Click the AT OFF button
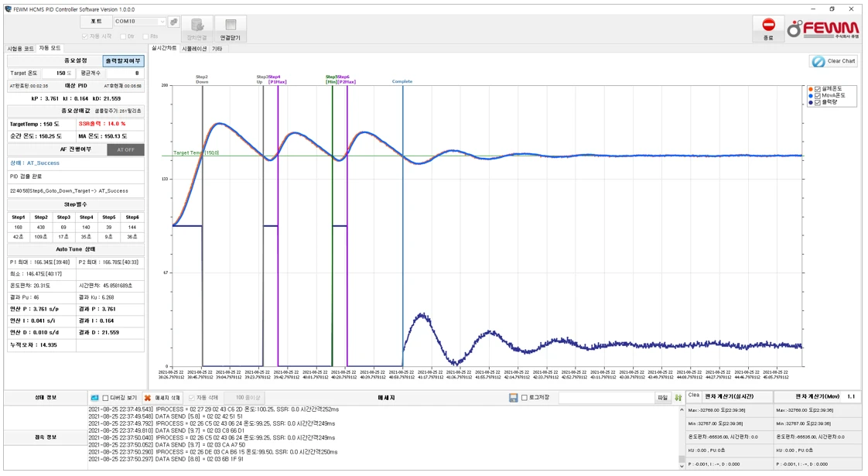Screen dimensions: 868x476 point(125,149)
